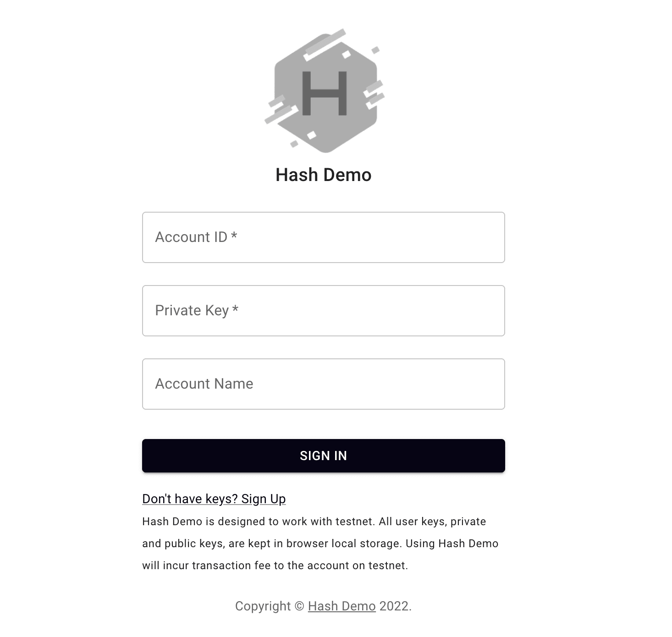Select the Hash Demo heading text

tap(323, 175)
